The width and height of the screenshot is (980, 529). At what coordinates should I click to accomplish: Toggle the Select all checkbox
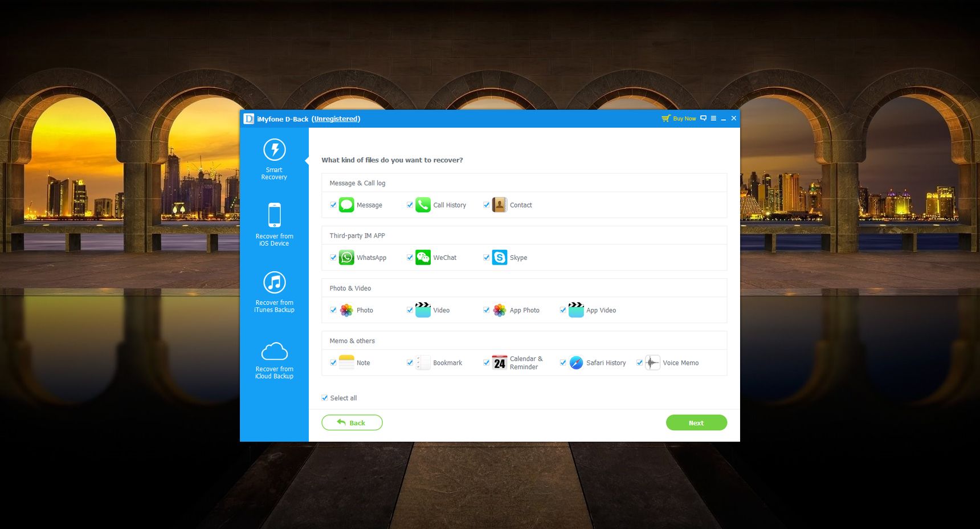(325, 398)
